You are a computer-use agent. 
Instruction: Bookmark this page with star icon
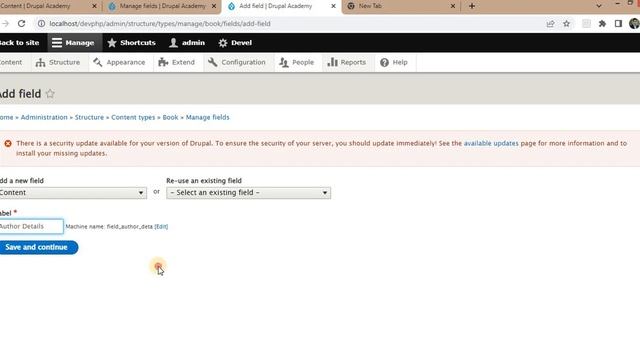[567, 24]
